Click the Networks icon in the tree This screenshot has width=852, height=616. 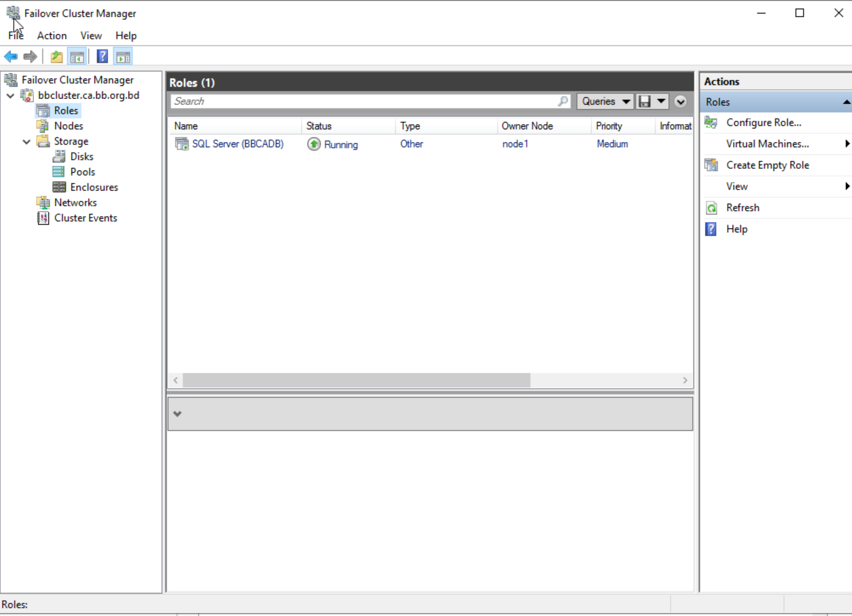pyautogui.click(x=43, y=203)
